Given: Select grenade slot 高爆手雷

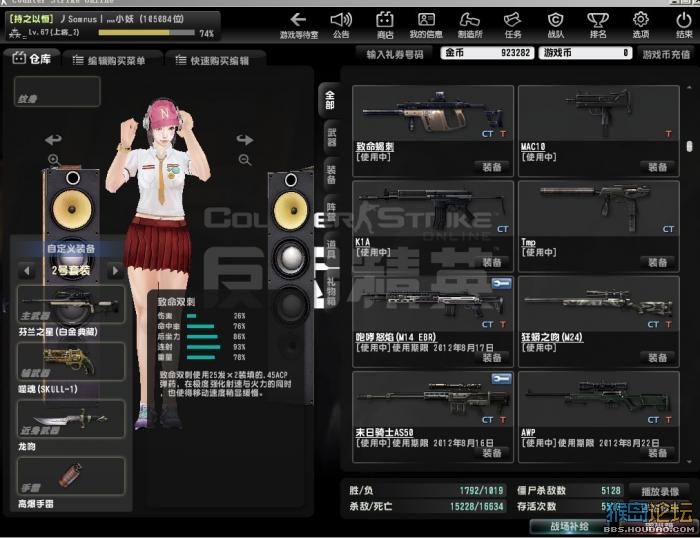Looking at the screenshot, I should pyautogui.click(x=71, y=476).
